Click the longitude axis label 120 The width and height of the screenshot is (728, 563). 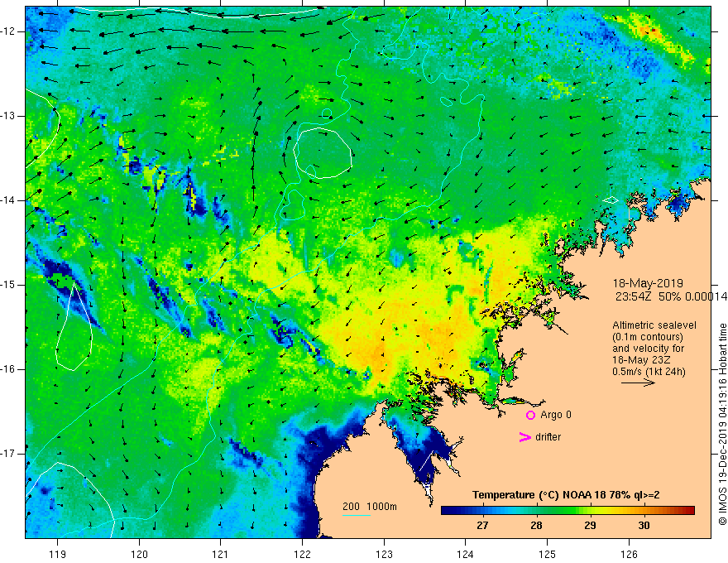click(x=139, y=554)
